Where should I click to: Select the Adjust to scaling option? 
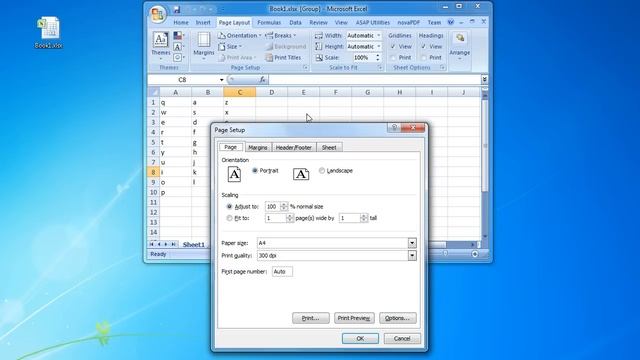[x=229, y=207]
